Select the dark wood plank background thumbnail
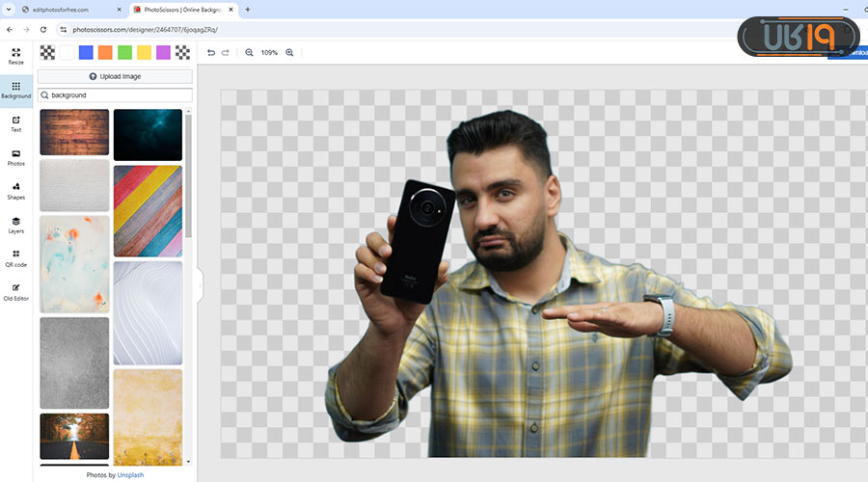Screen dimensions: 868x482 tap(74, 132)
